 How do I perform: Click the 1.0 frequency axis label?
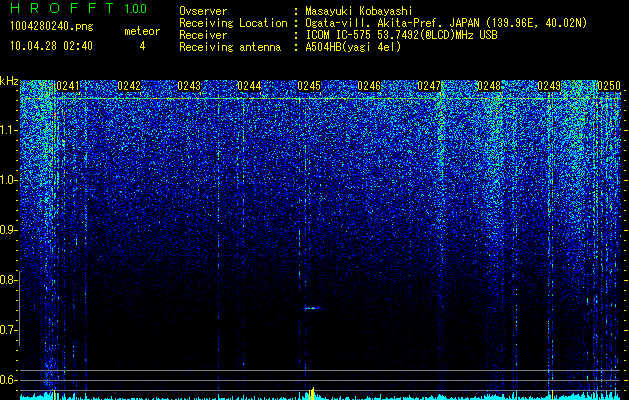8,180
